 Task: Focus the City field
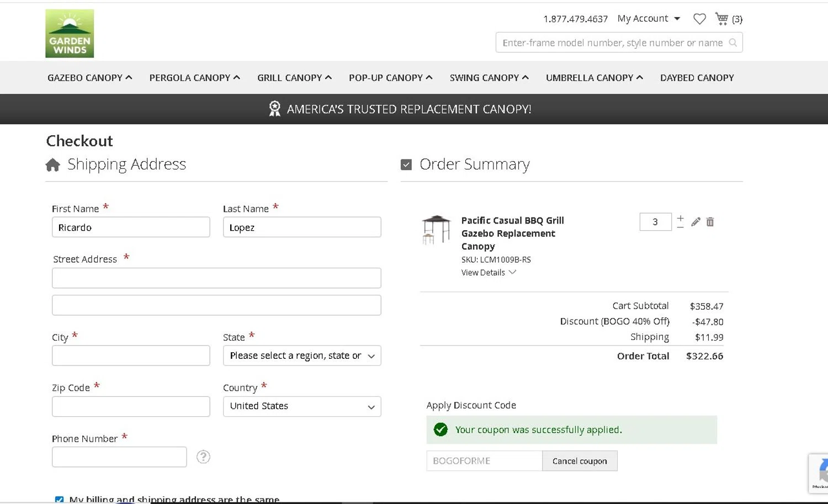(131, 356)
